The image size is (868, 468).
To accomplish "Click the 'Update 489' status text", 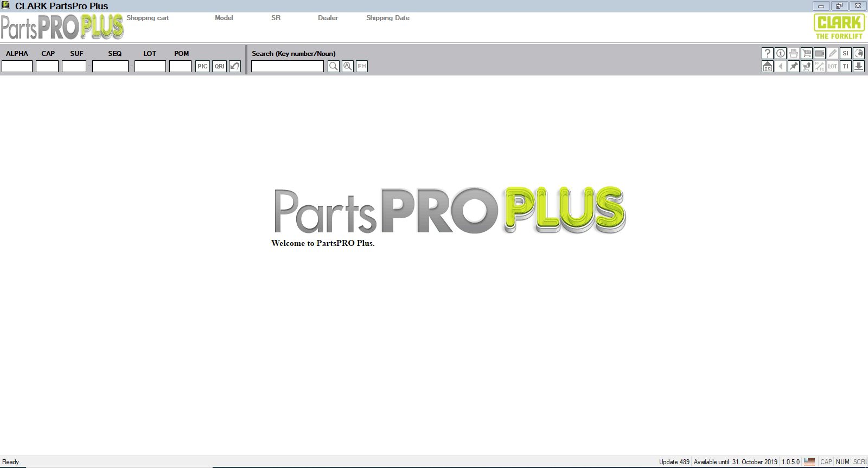I will pyautogui.click(x=674, y=462).
